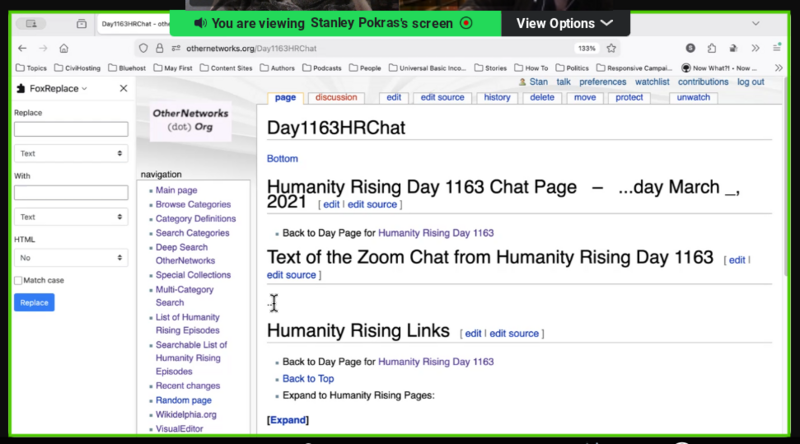This screenshot has width=800, height=444.
Task: Click the log out link
Action: [x=751, y=82]
